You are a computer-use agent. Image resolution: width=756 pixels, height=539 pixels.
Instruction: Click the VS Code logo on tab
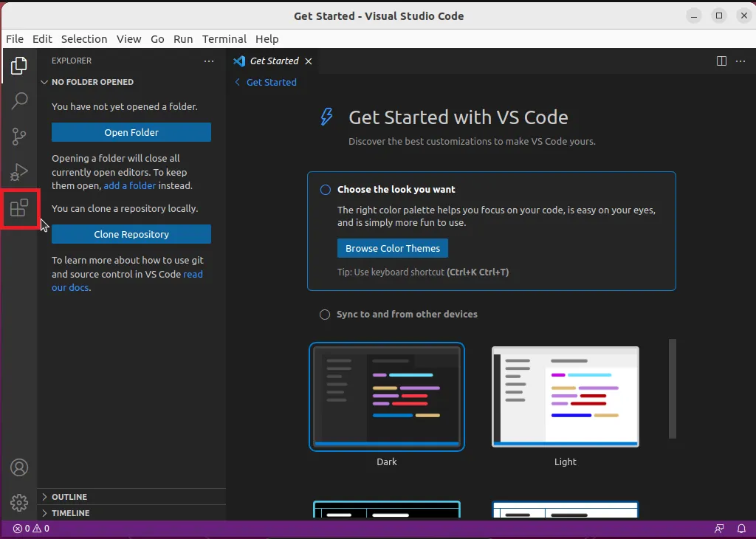pos(239,61)
